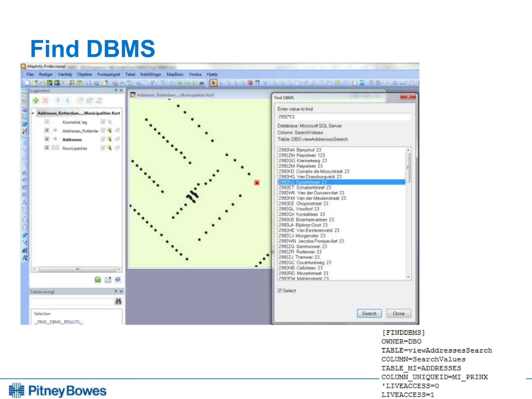The height and width of the screenshot is (399, 532).
Task: Open the Hjælp menu
Action: [212, 74]
